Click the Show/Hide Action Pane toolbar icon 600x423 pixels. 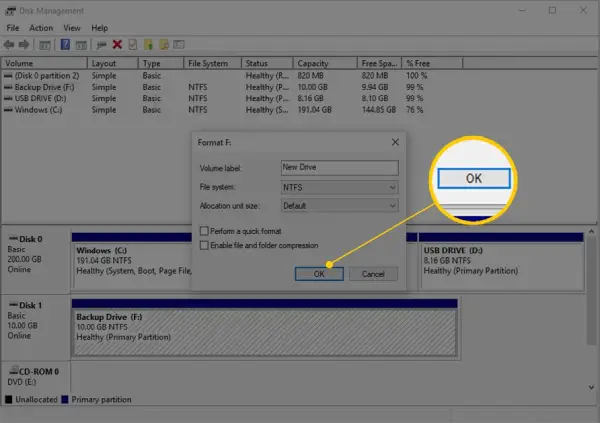[81, 45]
